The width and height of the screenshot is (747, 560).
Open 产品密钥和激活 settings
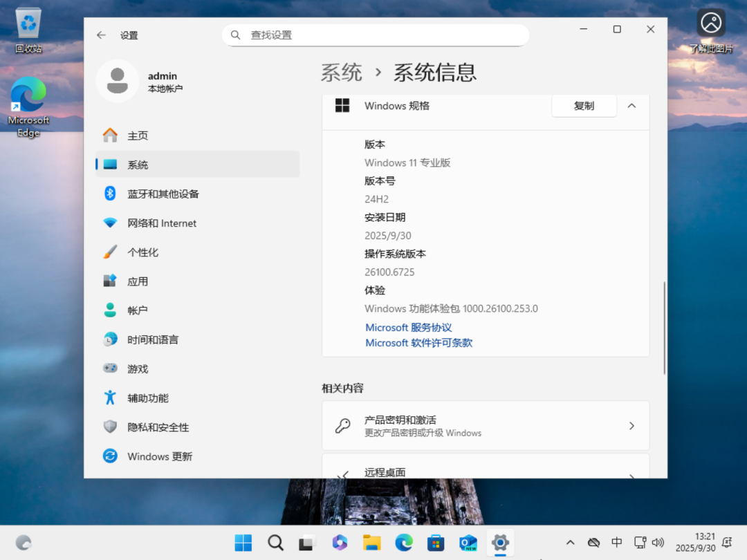click(x=486, y=426)
